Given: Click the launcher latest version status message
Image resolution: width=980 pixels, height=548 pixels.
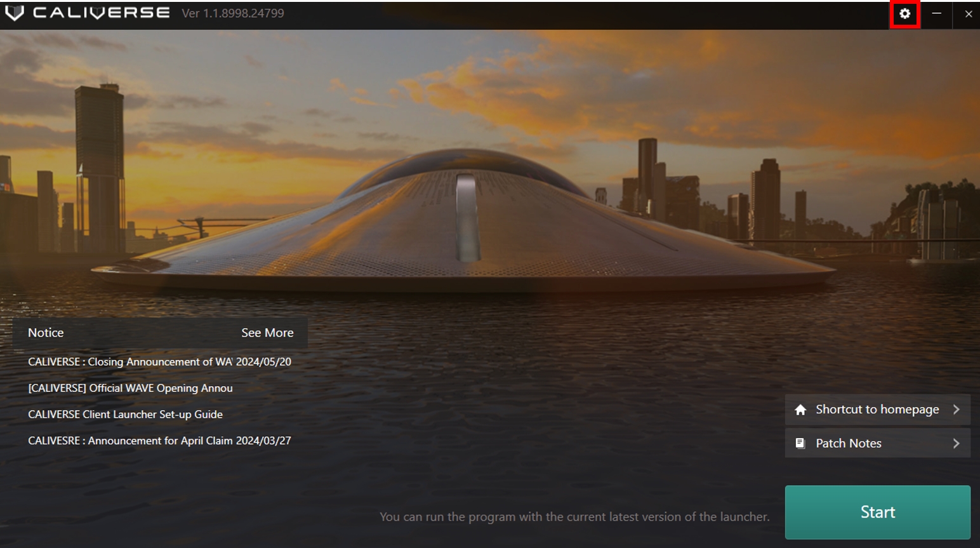Looking at the screenshot, I should (x=574, y=517).
